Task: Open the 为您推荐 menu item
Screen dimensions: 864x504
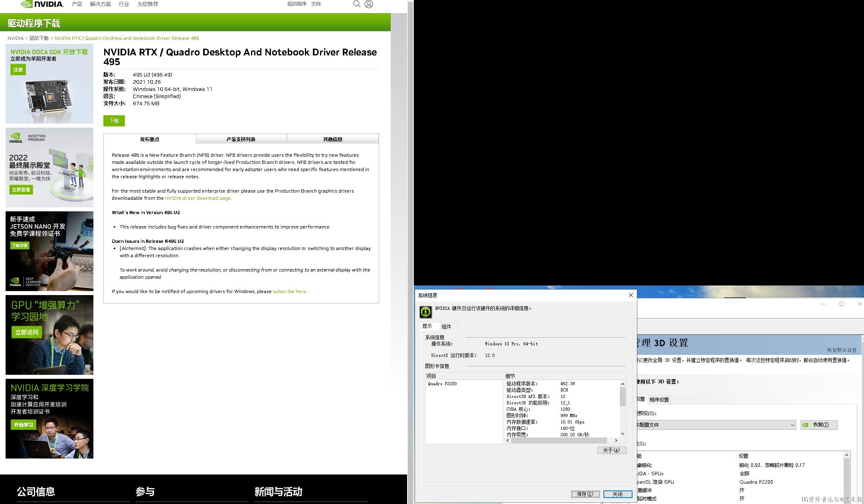Action: point(148,4)
